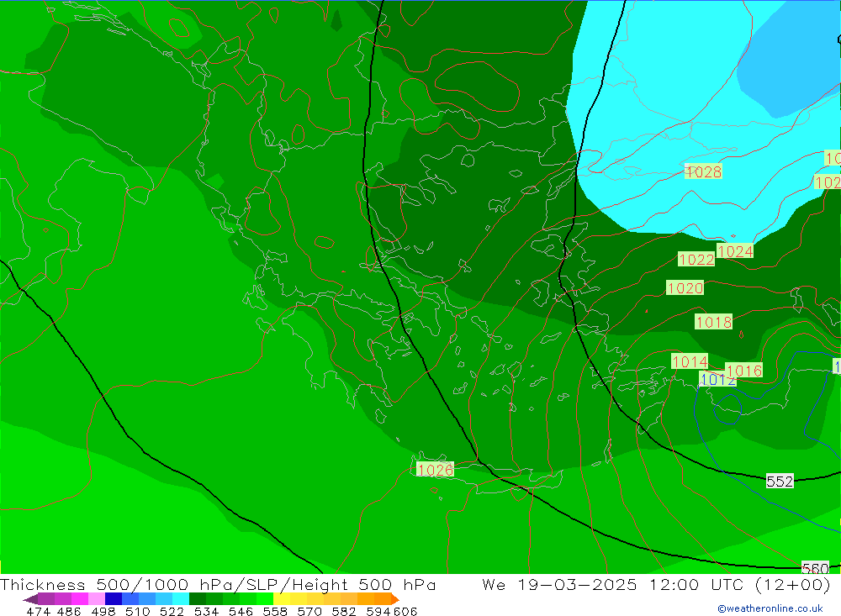Screen dimensions: 841x616
Task: Pick the cyan legend swatch
Action: 181,598
